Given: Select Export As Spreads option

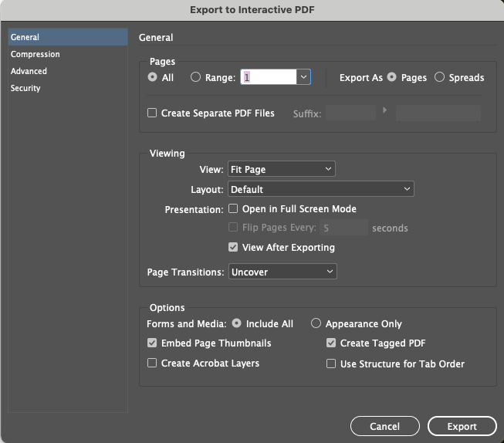Looking at the screenshot, I should [x=440, y=77].
